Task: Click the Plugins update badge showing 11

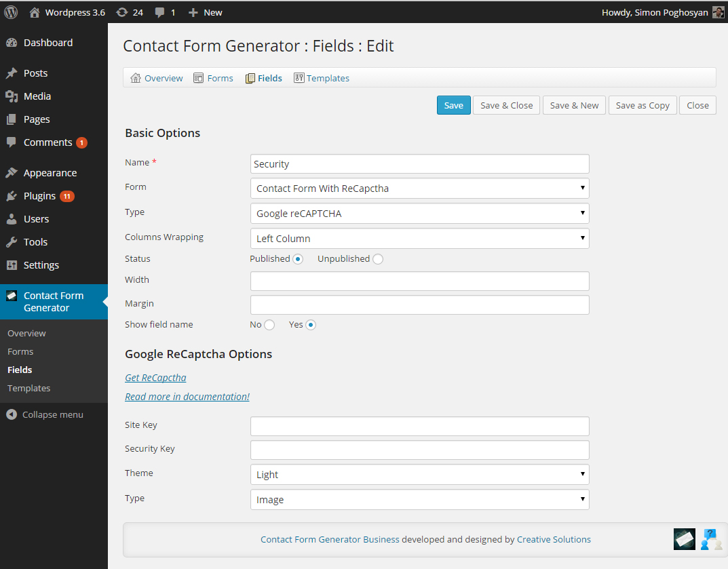Action: (x=67, y=196)
